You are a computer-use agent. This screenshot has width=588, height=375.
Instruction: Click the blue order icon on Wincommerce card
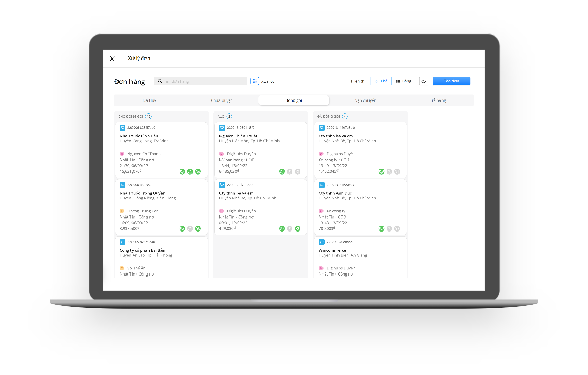[321, 242]
